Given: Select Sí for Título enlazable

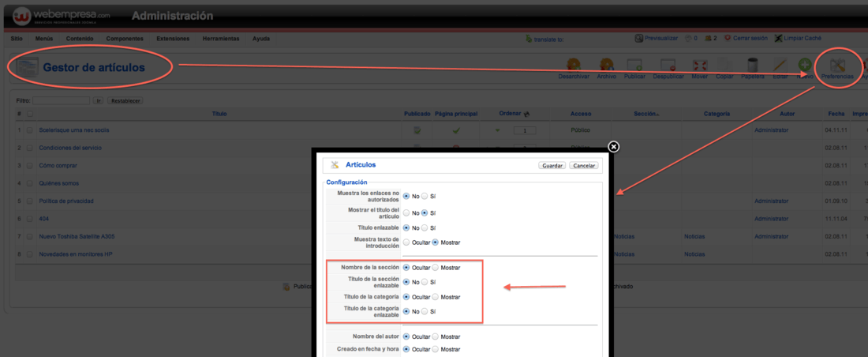Looking at the screenshot, I should pyautogui.click(x=425, y=227).
